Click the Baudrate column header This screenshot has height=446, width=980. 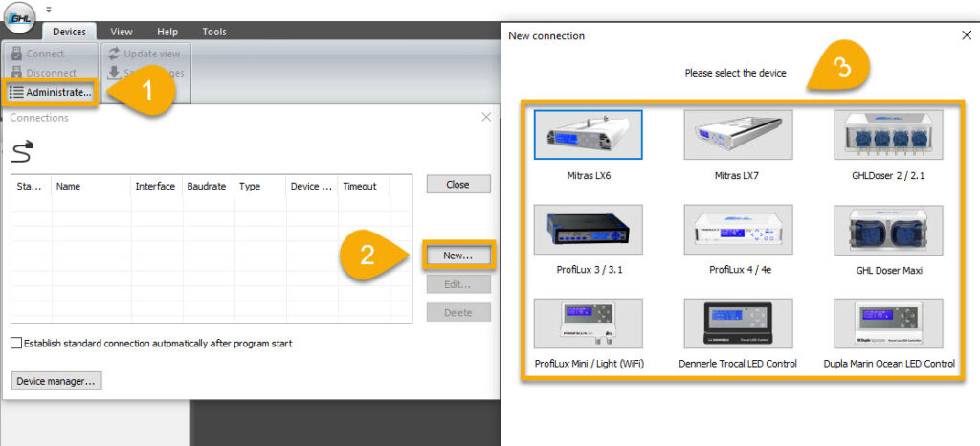click(x=208, y=186)
